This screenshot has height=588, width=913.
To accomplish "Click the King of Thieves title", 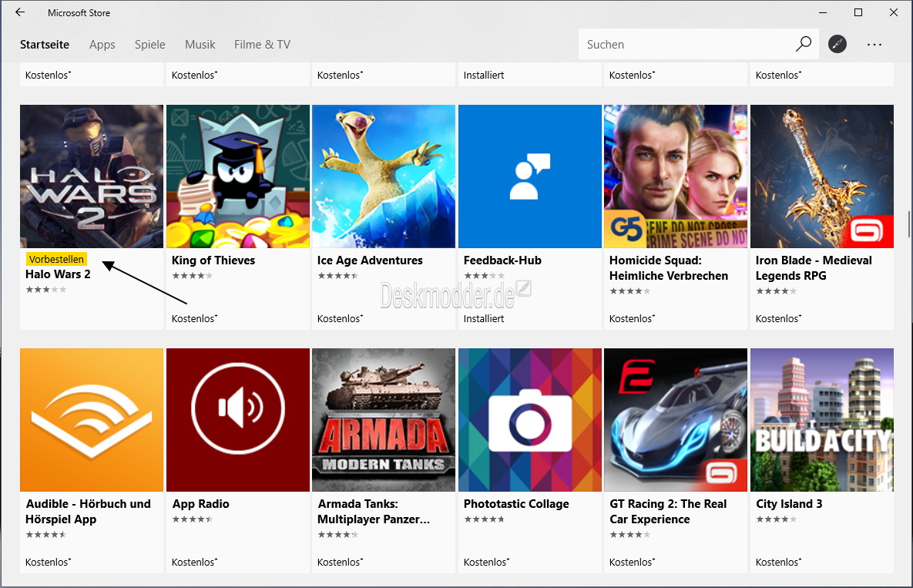I will pyautogui.click(x=213, y=260).
